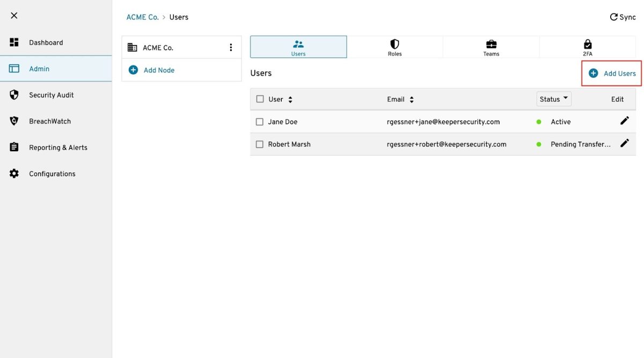Click the Configurations gear icon
Viewport: 644px width, 358px height.
(x=14, y=174)
